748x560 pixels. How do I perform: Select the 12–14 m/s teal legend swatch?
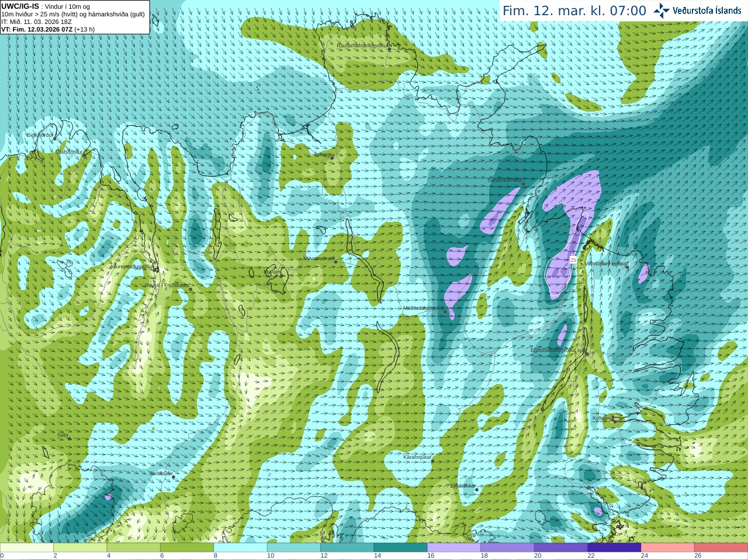click(347, 548)
